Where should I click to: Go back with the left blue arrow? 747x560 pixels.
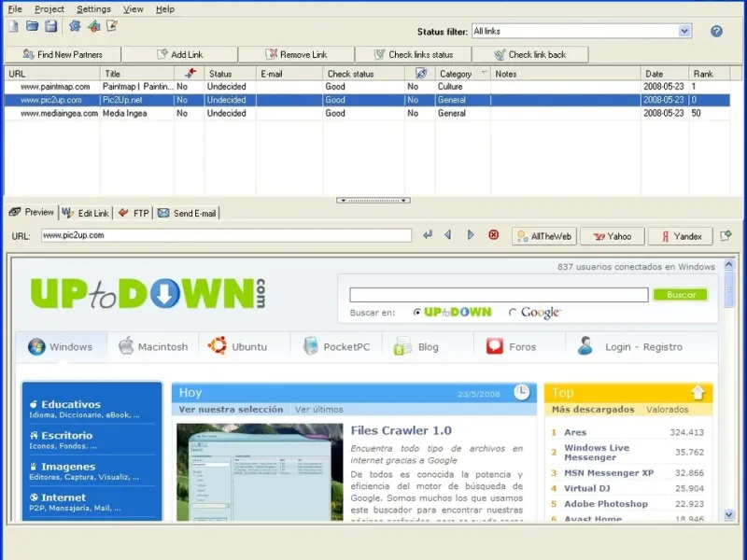pos(448,235)
